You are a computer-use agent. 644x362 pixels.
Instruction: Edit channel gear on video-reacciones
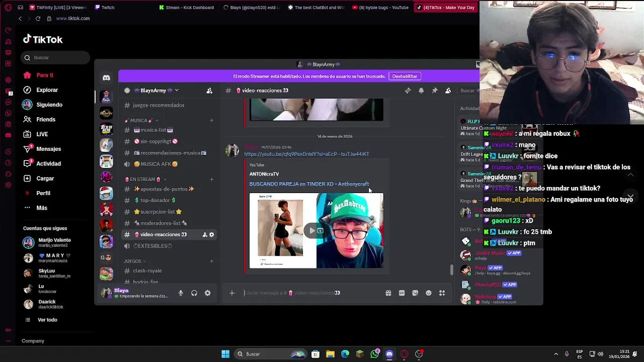click(211, 235)
